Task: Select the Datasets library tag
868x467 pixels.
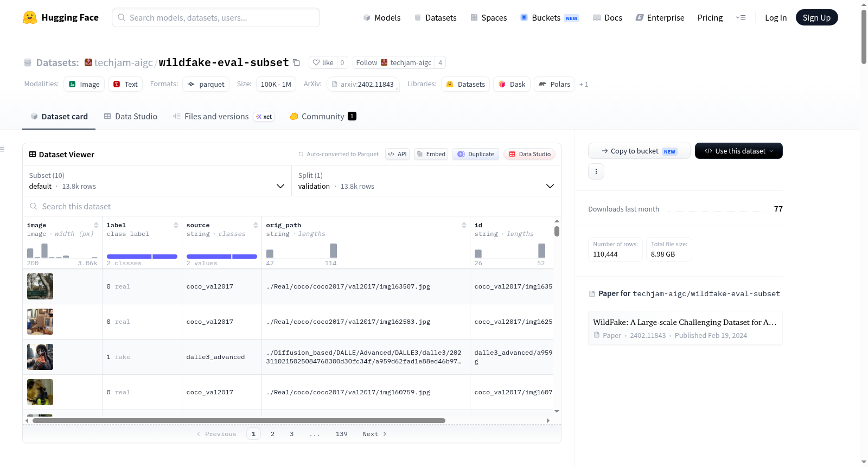Action: [465, 84]
